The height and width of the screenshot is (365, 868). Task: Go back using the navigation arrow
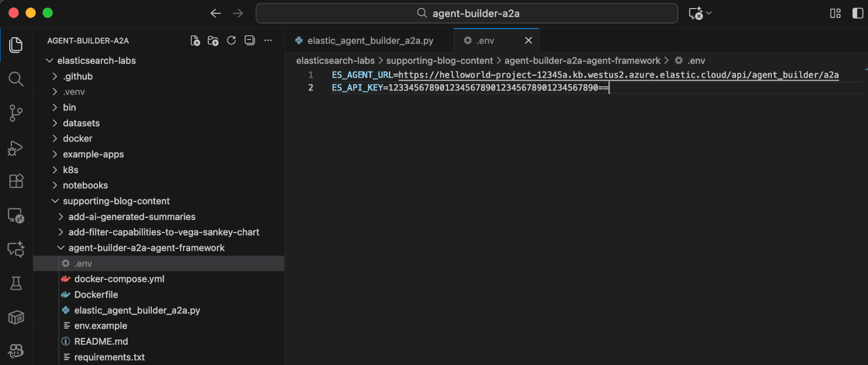click(x=215, y=13)
